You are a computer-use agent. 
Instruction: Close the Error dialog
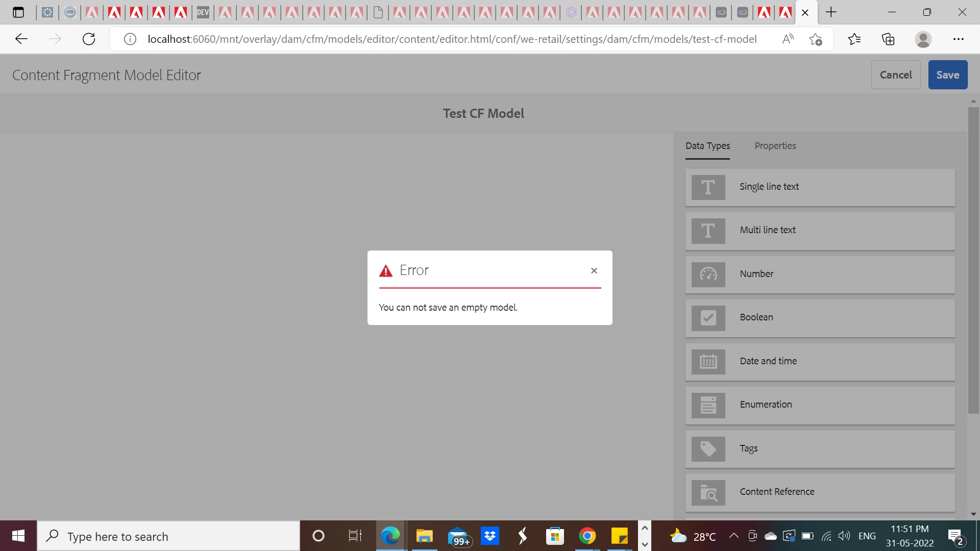pos(594,270)
